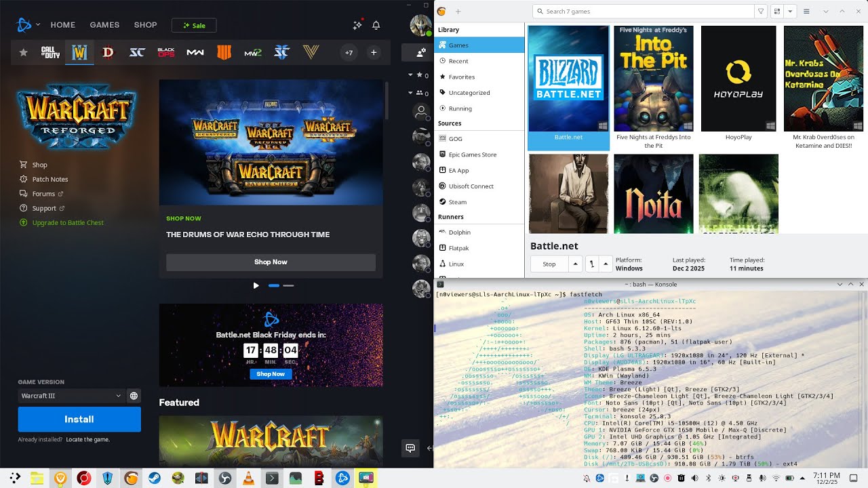Select the Dolphin runner in Lutris
The height and width of the screenshot is (488, 868).
479,232
